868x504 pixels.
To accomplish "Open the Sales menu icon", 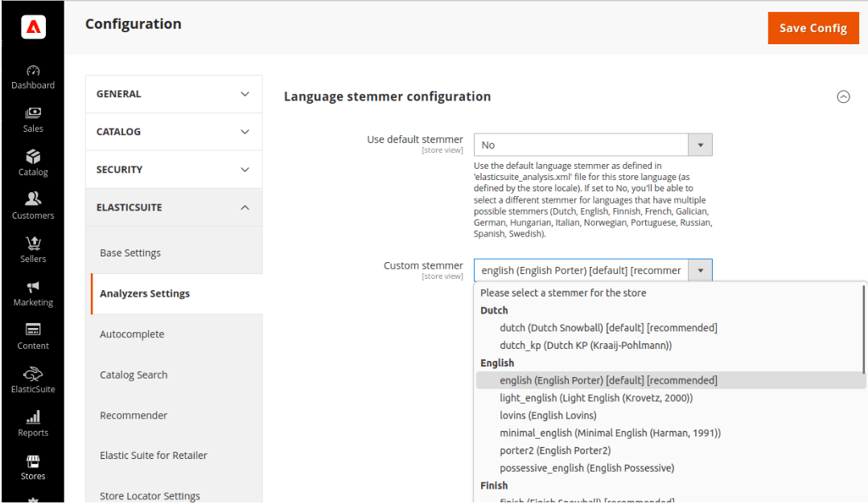I will [x=33, y=114].
